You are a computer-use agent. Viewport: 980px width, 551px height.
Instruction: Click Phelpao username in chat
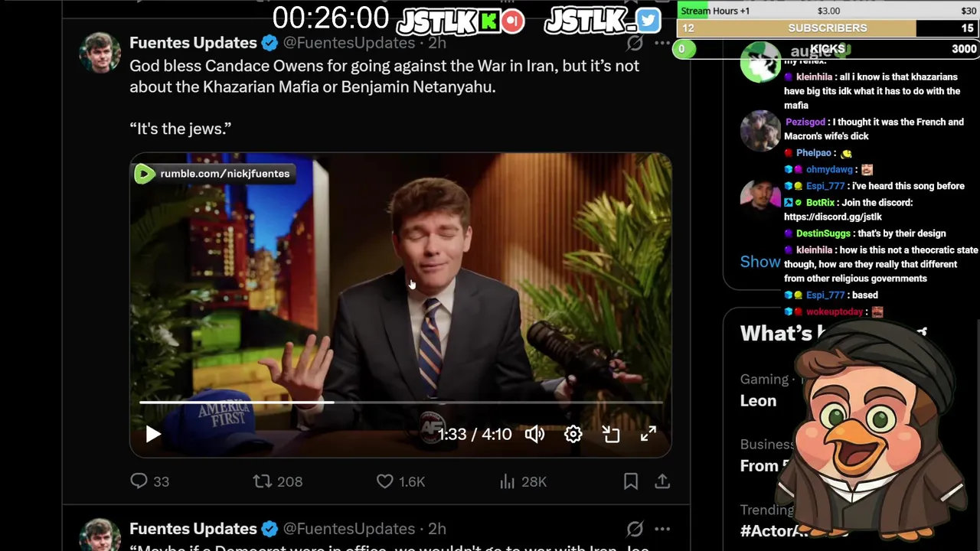pos(814,153)
